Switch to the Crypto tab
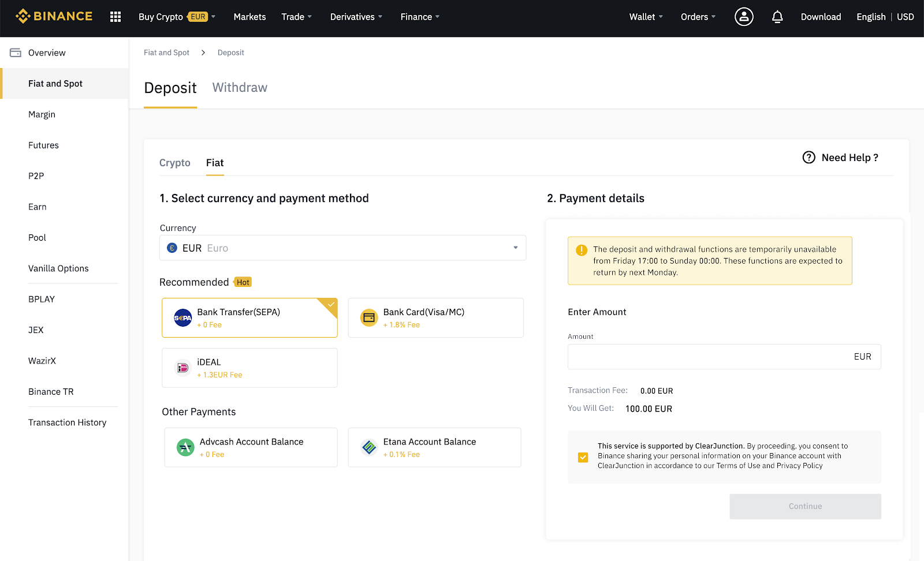The width and height of the screenshot is (924, 561). point(174,163)
